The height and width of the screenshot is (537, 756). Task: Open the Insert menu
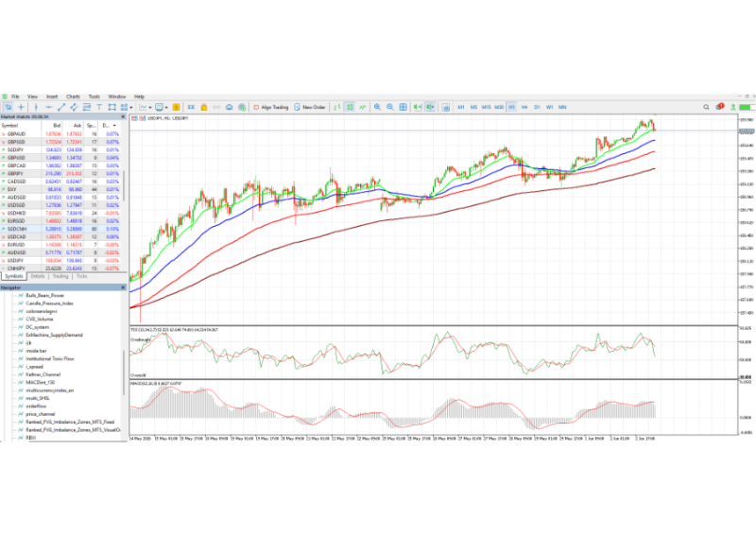[x=52, y=96]
